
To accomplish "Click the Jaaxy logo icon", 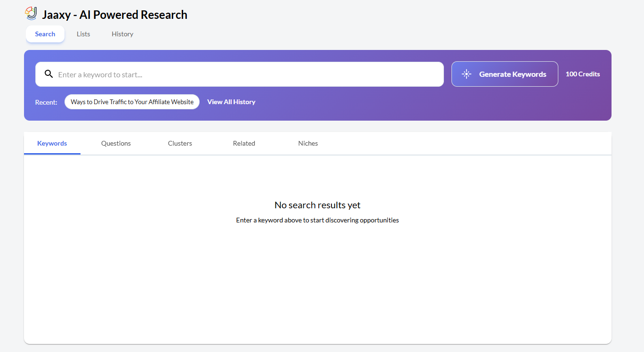I will coord(31,14).
